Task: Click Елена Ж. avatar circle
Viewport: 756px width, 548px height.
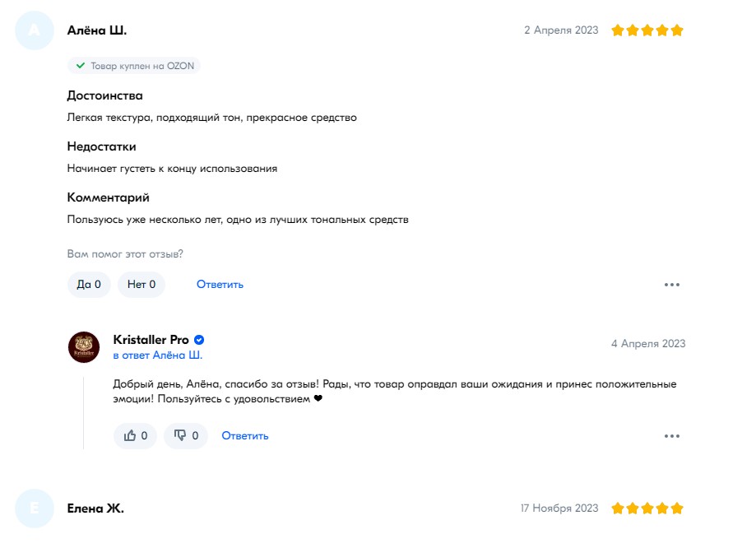Action: click(35, 509)
